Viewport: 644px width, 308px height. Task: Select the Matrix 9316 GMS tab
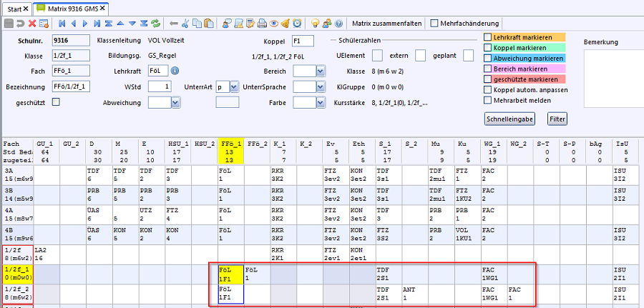coord(71,8)
